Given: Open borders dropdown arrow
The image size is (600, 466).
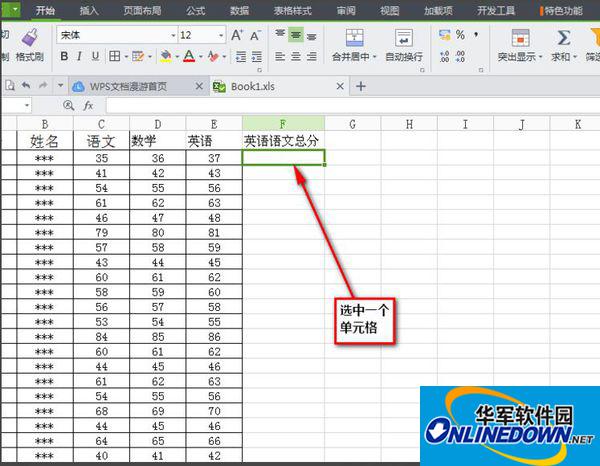Looking at the screenshot, I should [x=126, y=57].
